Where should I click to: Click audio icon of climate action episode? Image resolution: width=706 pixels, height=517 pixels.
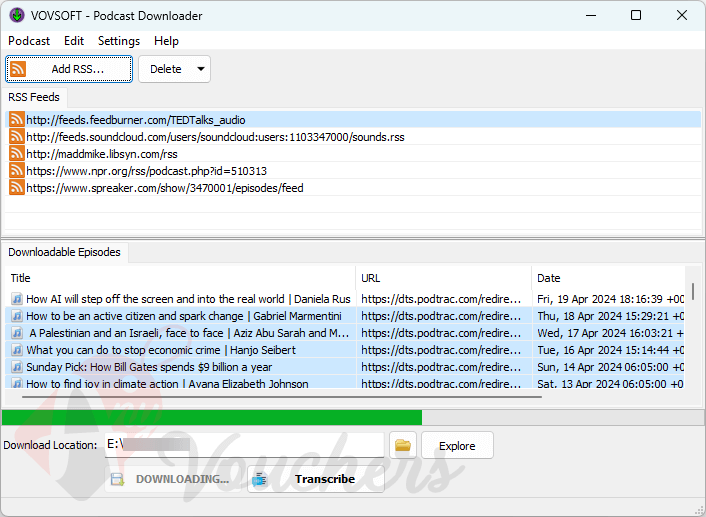pos(17,384)
